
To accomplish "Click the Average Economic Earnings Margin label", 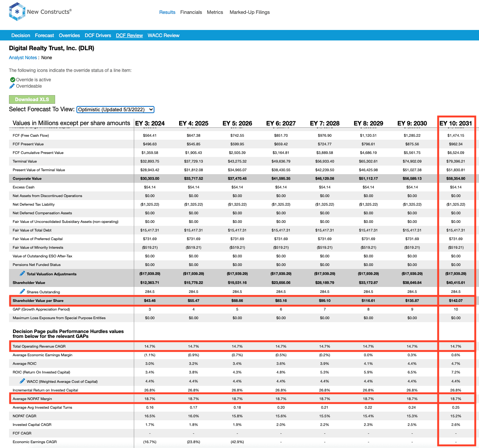I will click(x=42, y=355).
